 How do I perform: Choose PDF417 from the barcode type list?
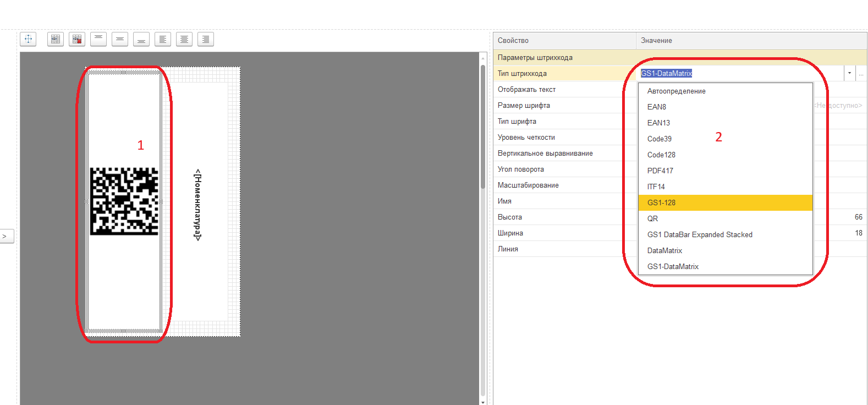(726, 171)
